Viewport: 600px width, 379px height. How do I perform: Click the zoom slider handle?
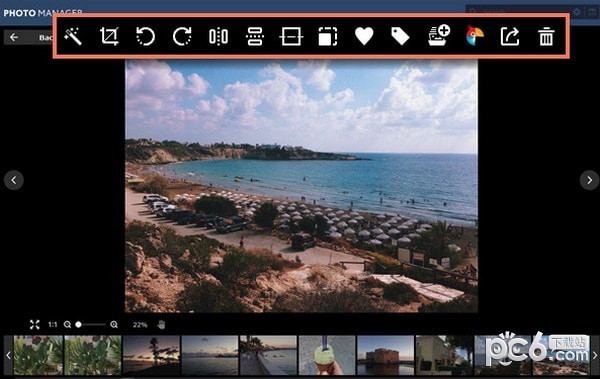(x=78, y=325)
